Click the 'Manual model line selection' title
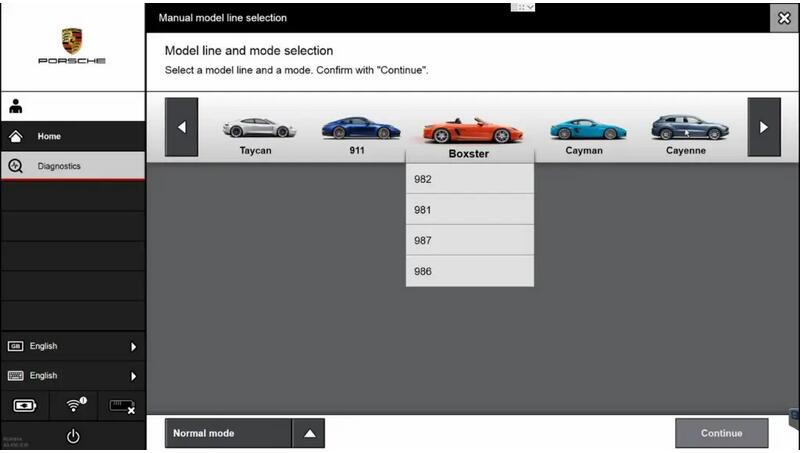This screenshot has height=453, width=806. tap(223, 17)
